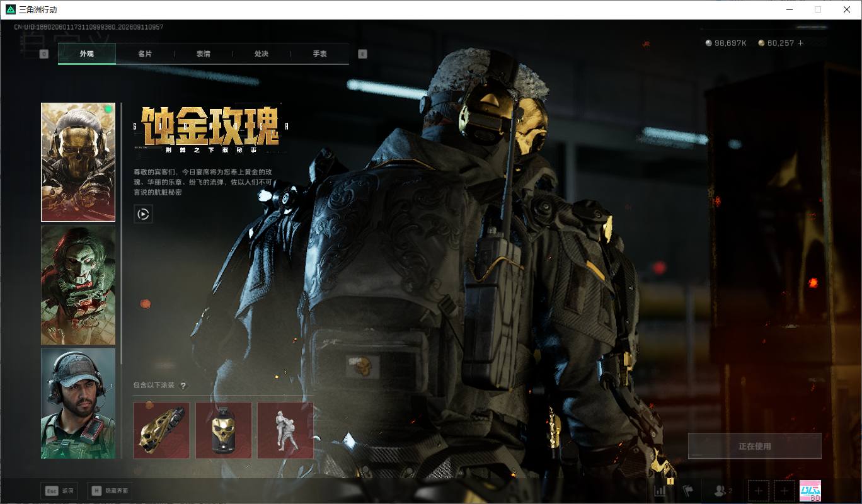Click the 正在使用 button
This screenshot has width=862, height=504.
(754, 446)
